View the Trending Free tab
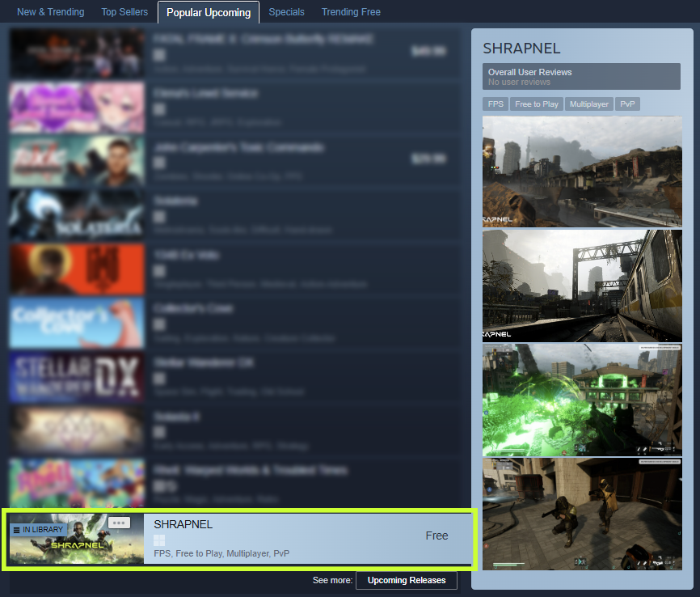Image resolution: width=700 pixels, height=597 pixels. pos(350,11)
